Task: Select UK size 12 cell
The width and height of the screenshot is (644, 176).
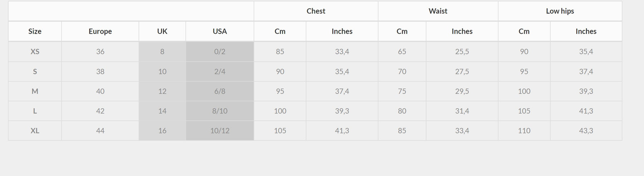Action: click(162, 91)
